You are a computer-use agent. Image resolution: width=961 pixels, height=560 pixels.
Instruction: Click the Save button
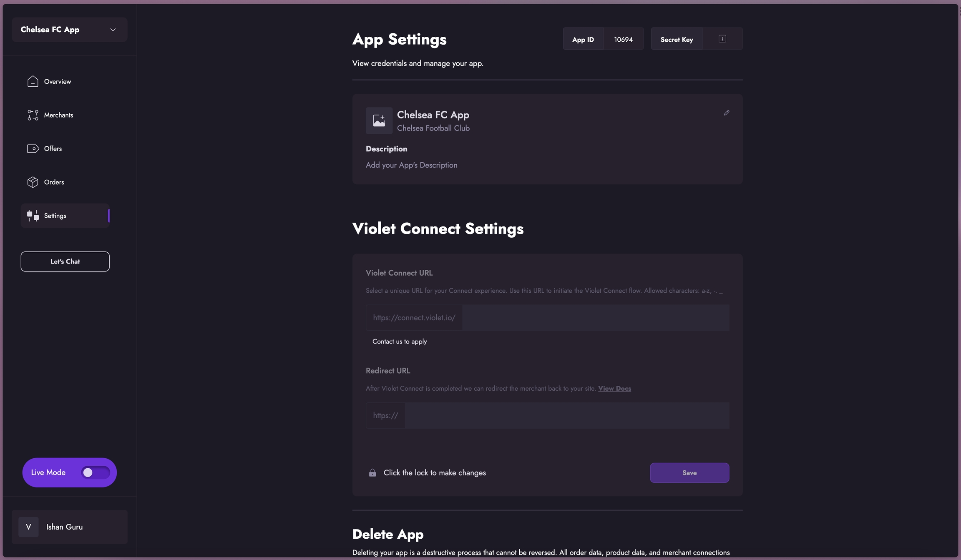tap(689, 473)
